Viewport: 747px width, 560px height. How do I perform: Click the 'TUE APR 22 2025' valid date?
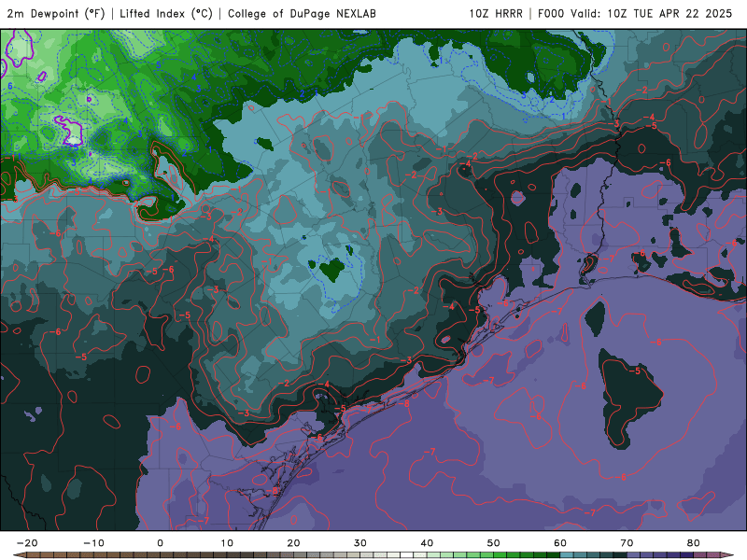pyautogui.click(x=683, y=14)
